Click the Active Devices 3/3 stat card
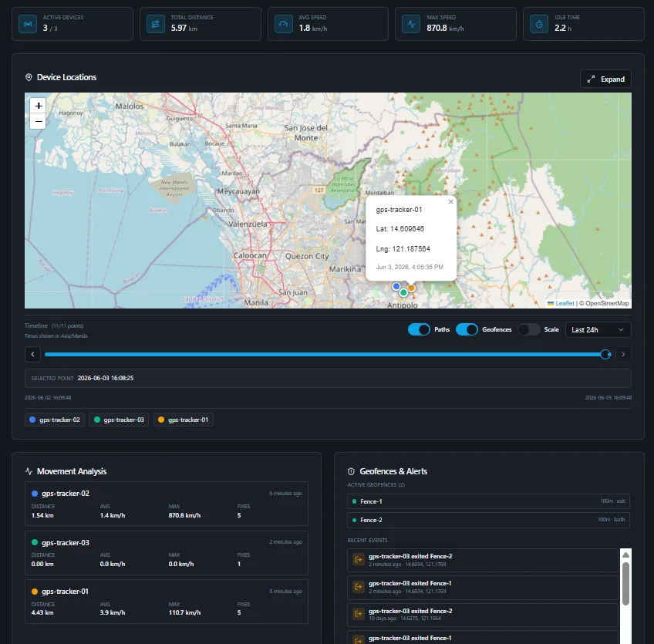 [x=72, y=24]
